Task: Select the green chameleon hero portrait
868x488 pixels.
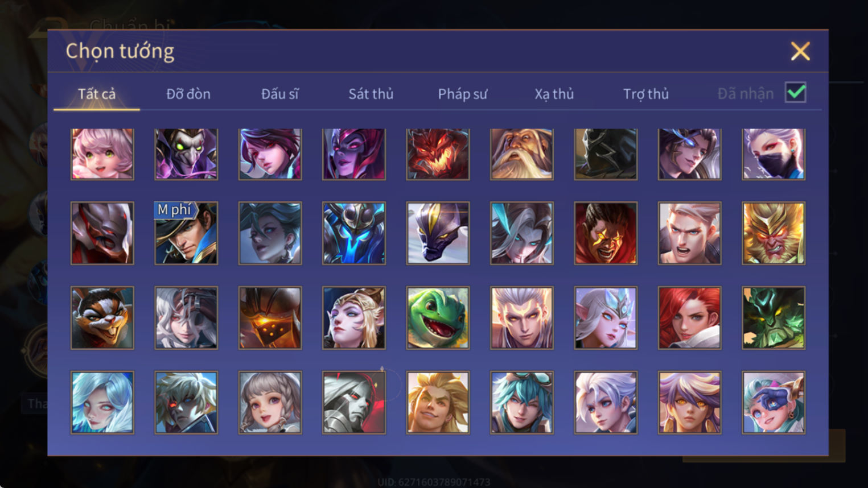Action: click(438, 318)
